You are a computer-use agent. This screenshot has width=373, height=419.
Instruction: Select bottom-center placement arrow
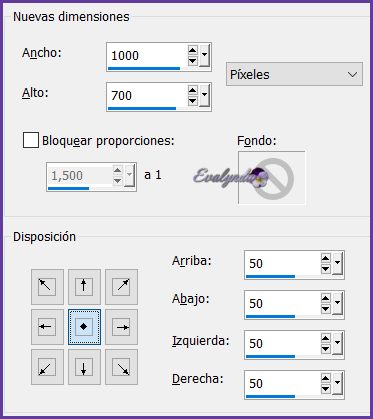pos(84,367)
